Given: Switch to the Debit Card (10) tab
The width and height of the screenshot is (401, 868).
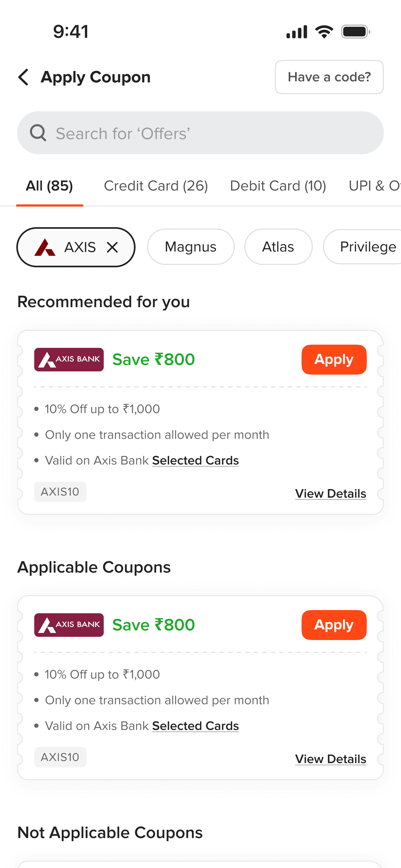Looking at the screenshot, I should coord(278,186).
